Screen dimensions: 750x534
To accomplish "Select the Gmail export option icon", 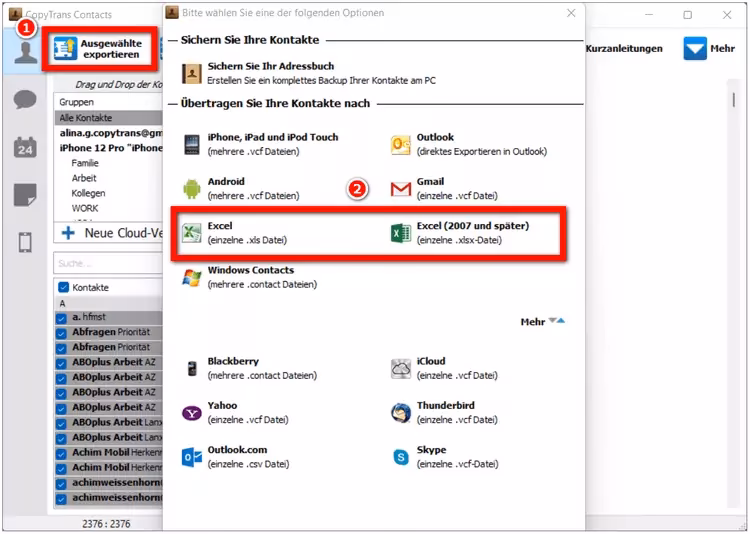I will 400,189.
